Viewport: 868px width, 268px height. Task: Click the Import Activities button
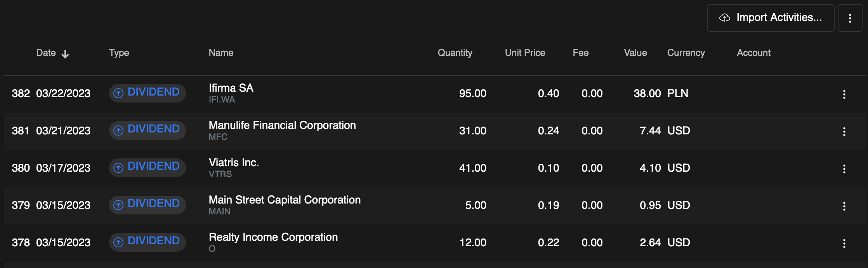click(x=770, y=18)
